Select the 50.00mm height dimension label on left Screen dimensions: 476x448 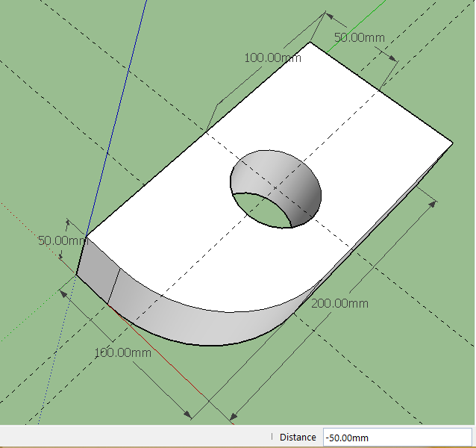(x=63, y=241)
